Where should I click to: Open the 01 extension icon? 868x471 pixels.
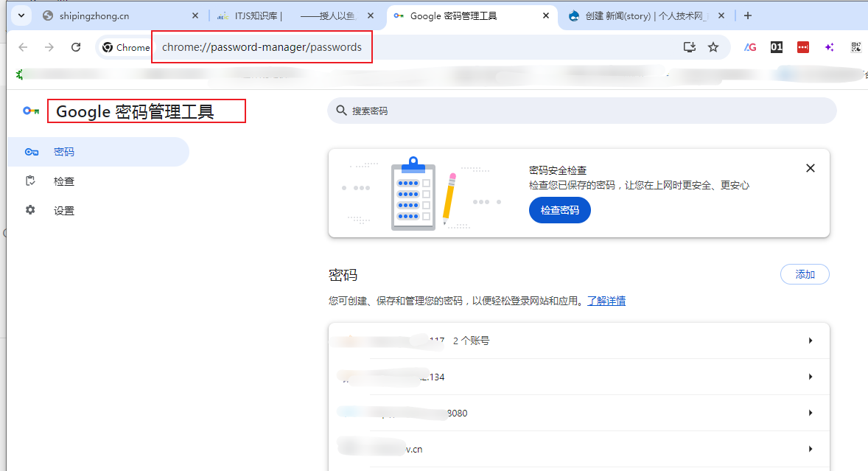click(777, 47)
